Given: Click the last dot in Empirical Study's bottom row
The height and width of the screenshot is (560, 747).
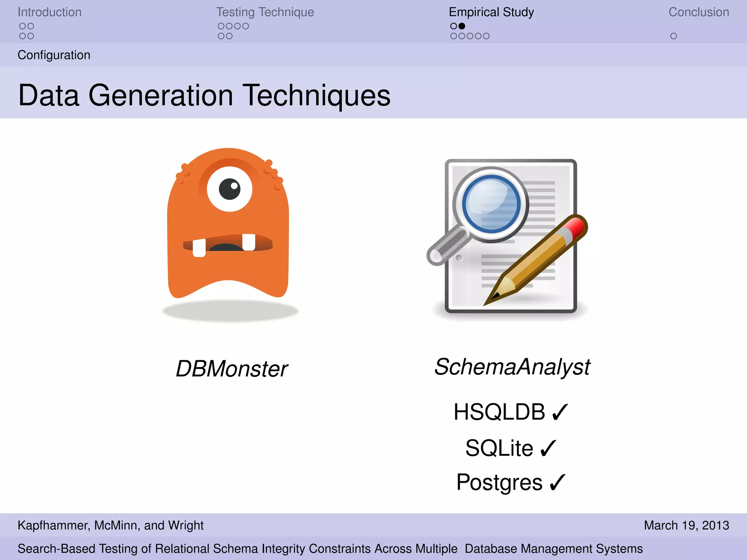Looking at the screenshot, I should pos(486,36).
